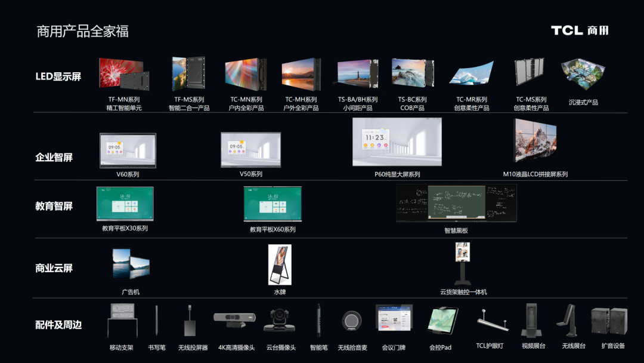Select the 无线展台 wireless visualizer icon
This screenshot has width=644, height=363.
[x=567, y=320]
